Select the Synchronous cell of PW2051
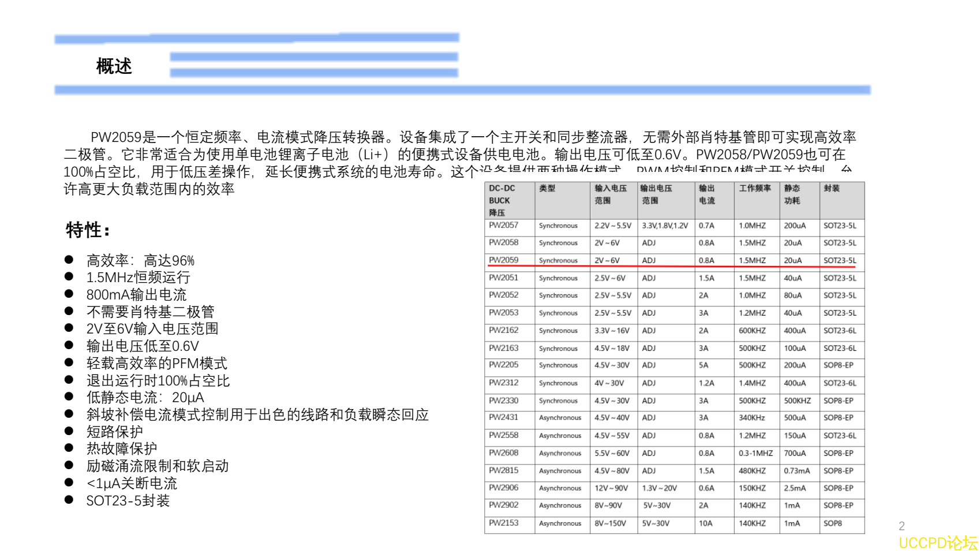Image resolution: width=980 pixels, height=551 pixels. [559, 278]
